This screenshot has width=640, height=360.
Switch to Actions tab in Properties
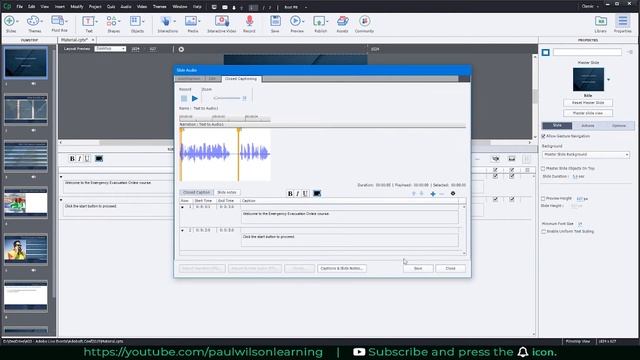(587, 126)
